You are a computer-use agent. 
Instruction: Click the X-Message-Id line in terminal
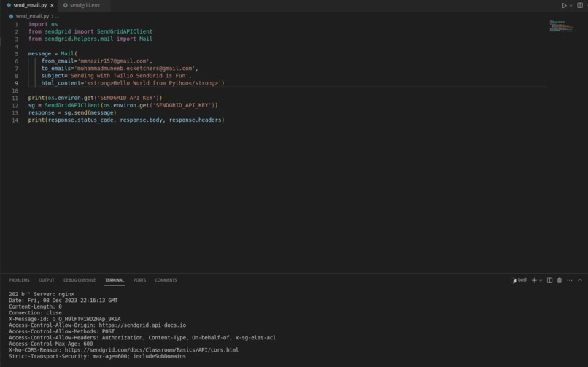pyautogui.click(x=65, y=319)
